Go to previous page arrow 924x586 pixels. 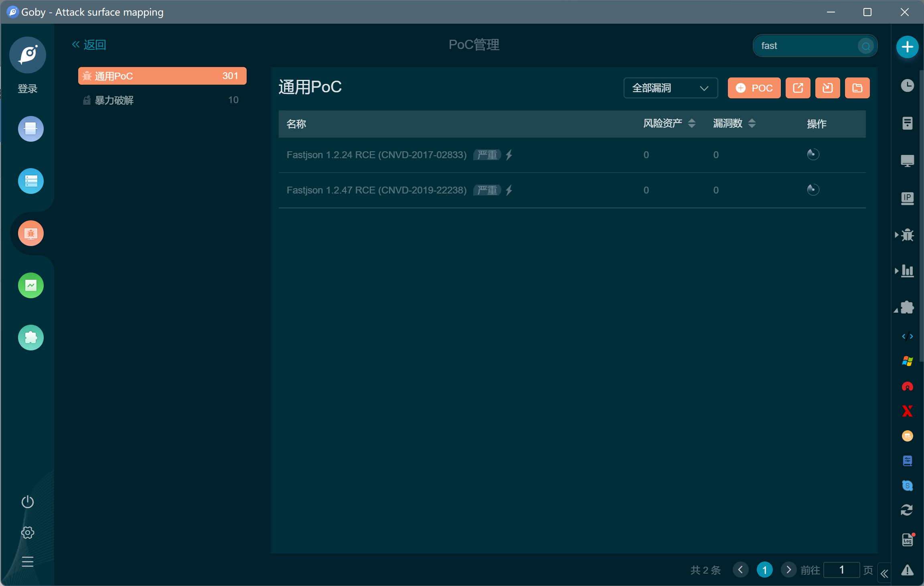click(741, 570)
